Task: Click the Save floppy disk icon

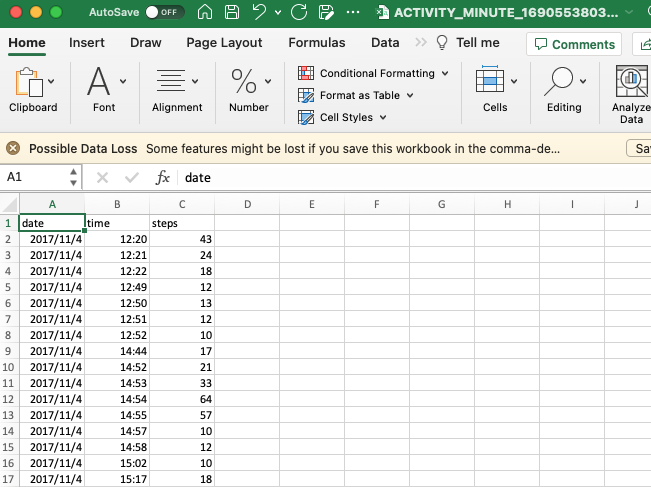Action: [232, 12]
